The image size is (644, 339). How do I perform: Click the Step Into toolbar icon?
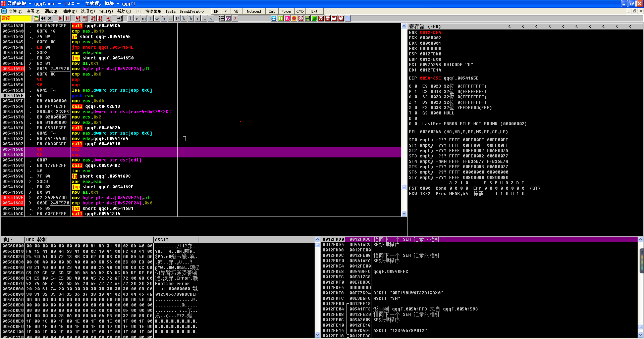(x=78, y=18)
